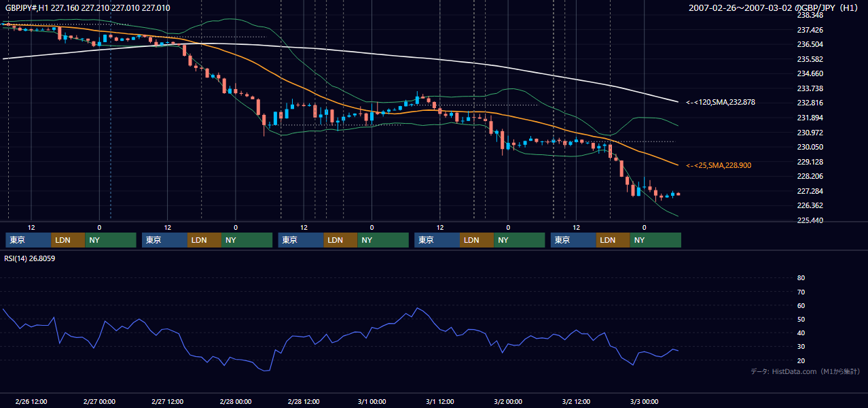Click time axis label 3/3 00:00
The width and height of the screenshot is (868, 408).
click(644, 401)
